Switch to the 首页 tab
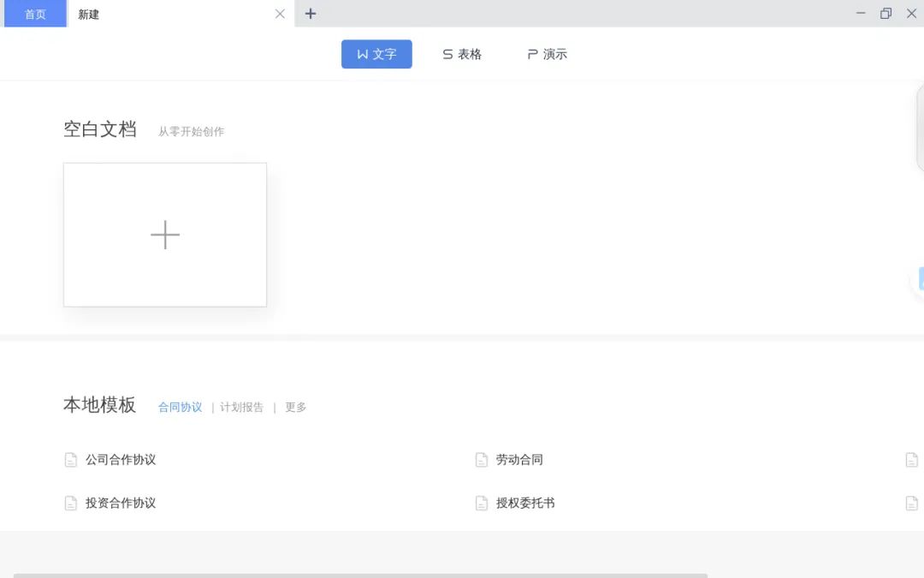Image resolution: width=924 pixels, height=578 pixels. (x=34, y=14)
